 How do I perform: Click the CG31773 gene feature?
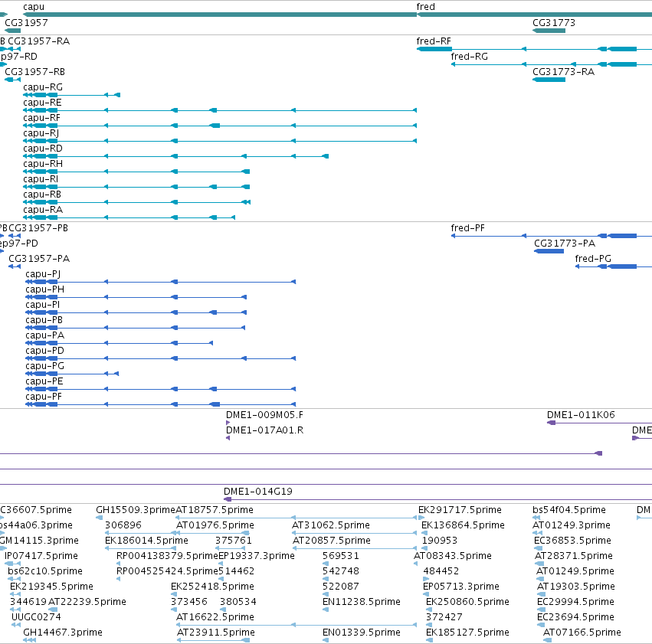(x=549, y=31)
